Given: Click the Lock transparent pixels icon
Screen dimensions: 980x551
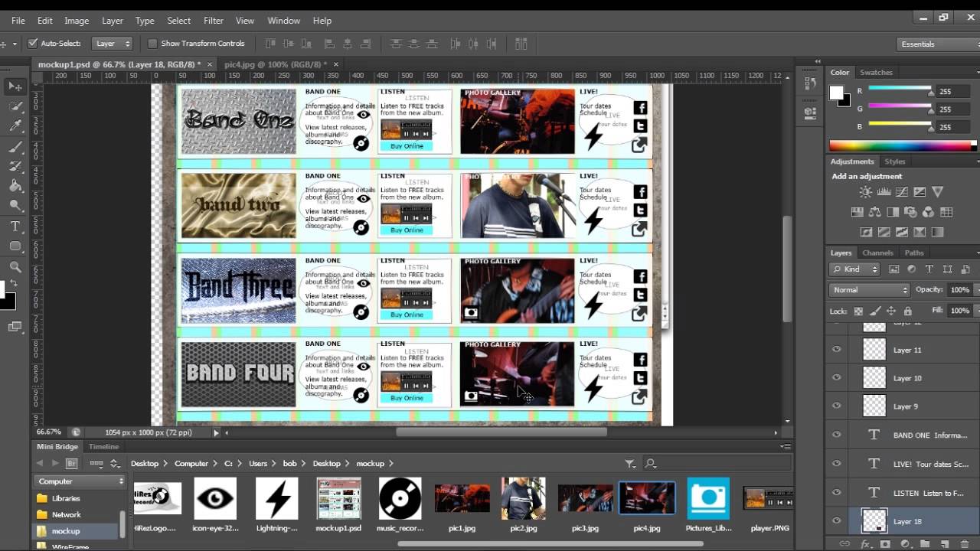Looking at the screenshot, I should click(x=858, y=311).
